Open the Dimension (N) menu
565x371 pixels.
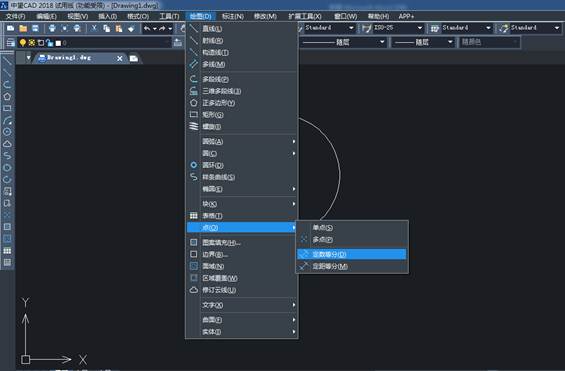[x=233, y=16]
